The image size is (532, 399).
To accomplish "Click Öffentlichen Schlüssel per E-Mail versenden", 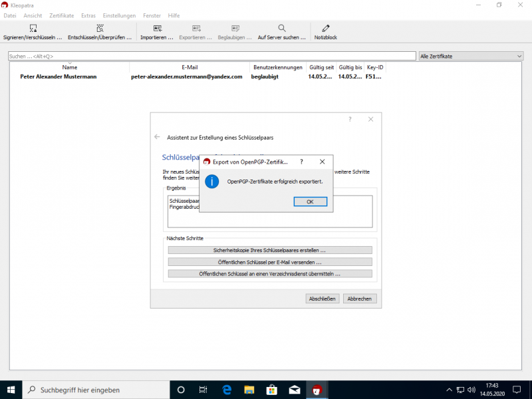I will [x=269, y=262].
